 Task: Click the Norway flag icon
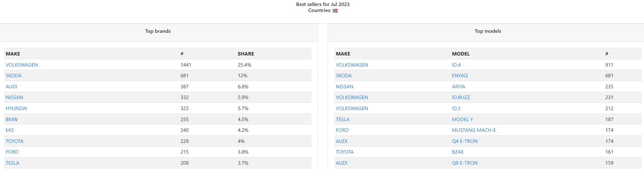[335, 11]
